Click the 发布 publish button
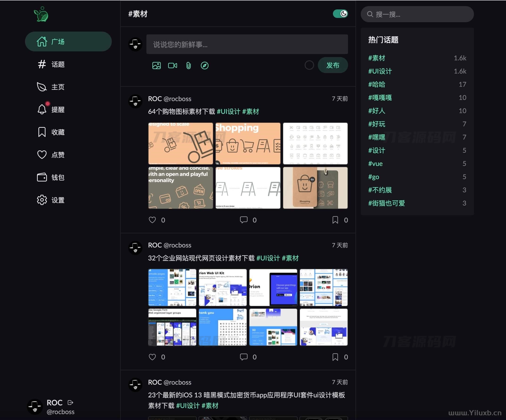Screen dimensions: 506x420 click(333, 65)
